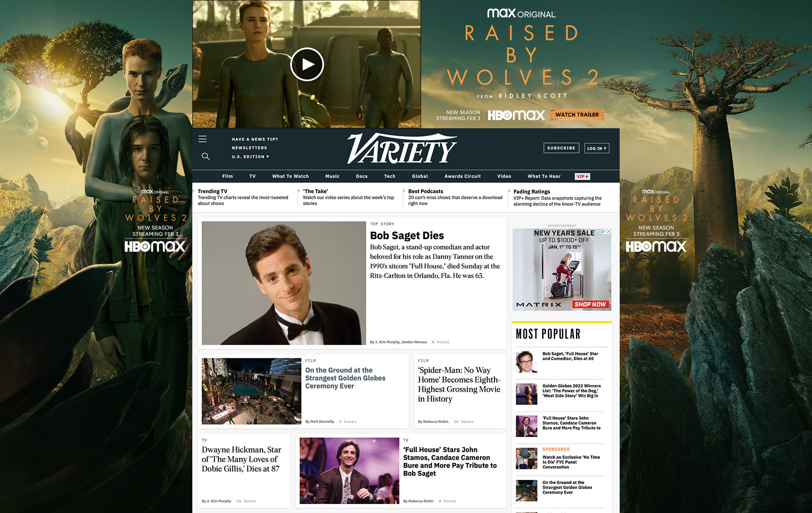Click the Golden Globes pool venue photo
Image resolution: width=812 pixels, height=513 pixels.
[251, 391]
